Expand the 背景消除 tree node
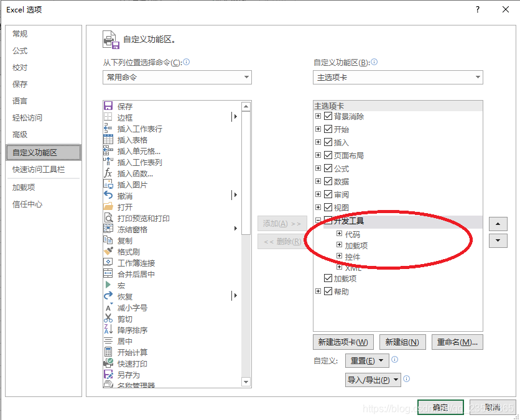The height and width of the screenshot is (420, 520). (x=318, y=116)
